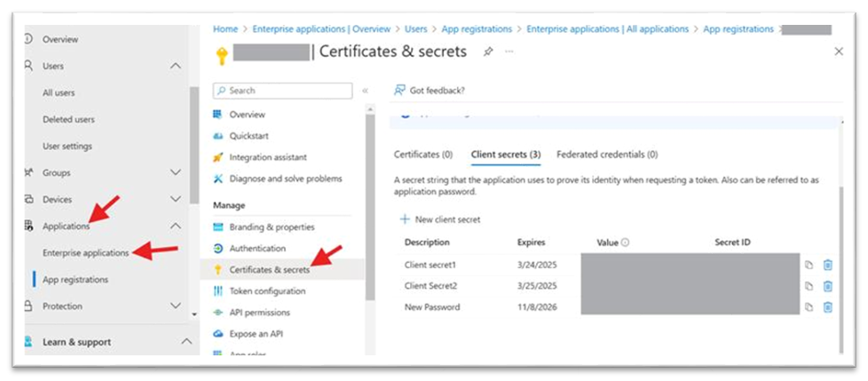
Task: Copy the New Password secret value
Action: click(809, 307)
